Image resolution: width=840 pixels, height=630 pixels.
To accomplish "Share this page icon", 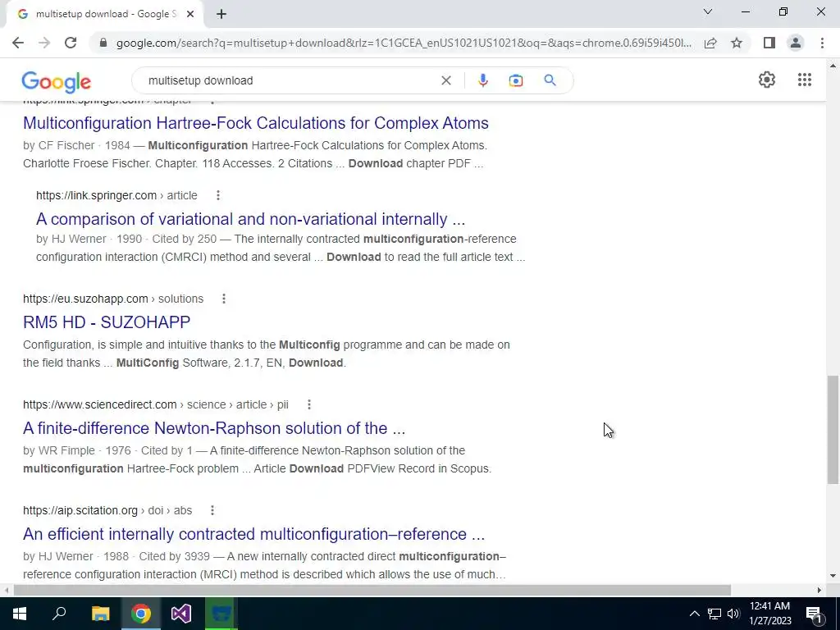I will click(x=710, y=43).
